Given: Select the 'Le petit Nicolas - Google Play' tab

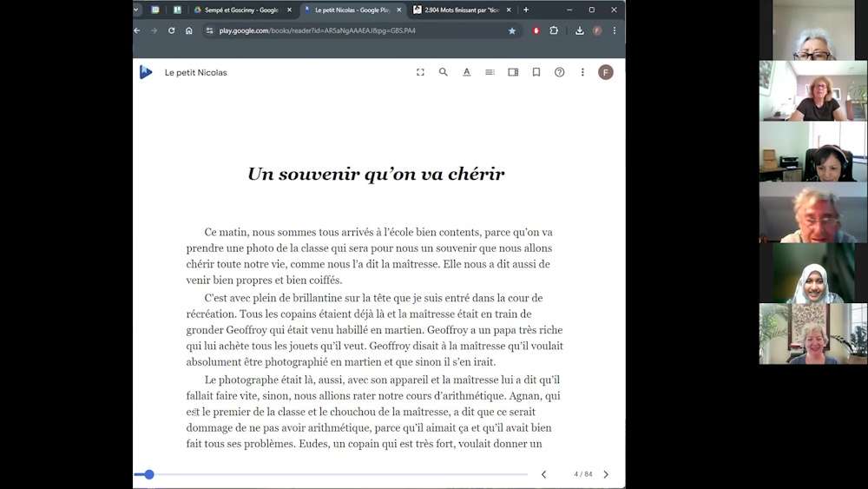Looking at the screenshot, I should (x=352, y=10).
